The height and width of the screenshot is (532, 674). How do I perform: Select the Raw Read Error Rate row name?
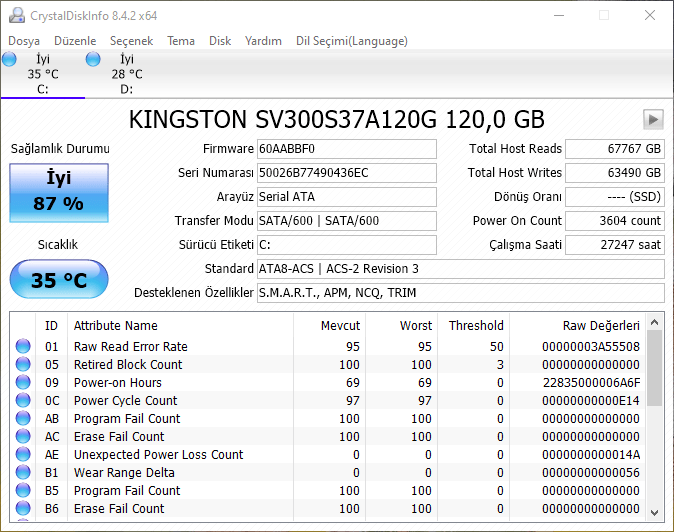pyautogui.click(x=131, y=346)
